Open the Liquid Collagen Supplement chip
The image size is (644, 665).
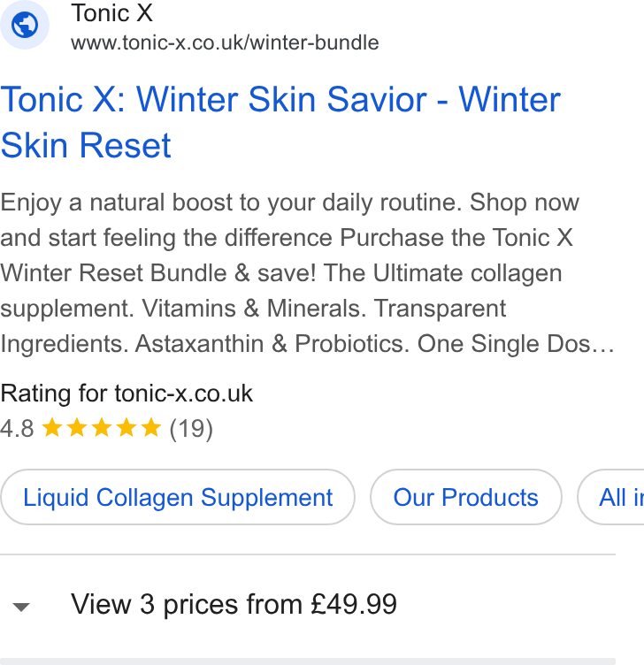pyautogui.click(x=178, y=497)
